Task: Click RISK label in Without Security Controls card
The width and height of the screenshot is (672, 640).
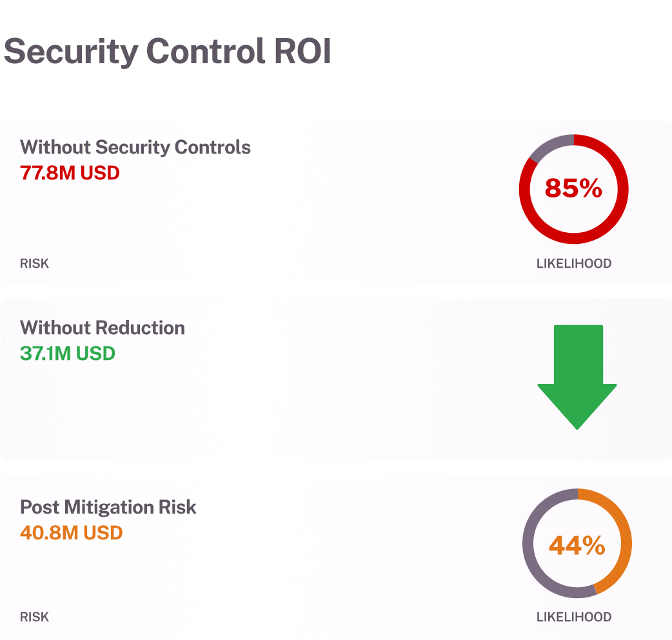Action: [x=34, y=263]
